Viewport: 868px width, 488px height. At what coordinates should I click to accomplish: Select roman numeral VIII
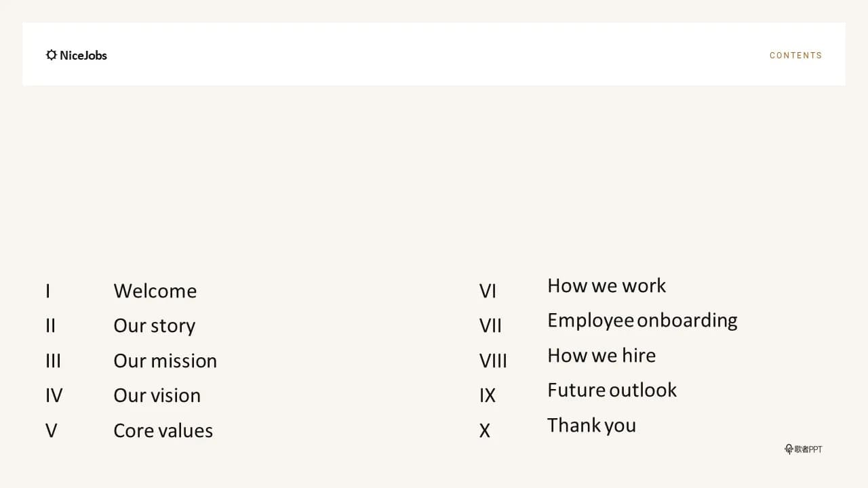[x=493, y=361]
